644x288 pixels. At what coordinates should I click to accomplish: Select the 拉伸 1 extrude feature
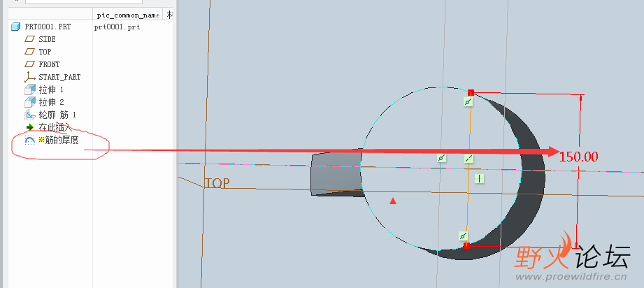click(x=51, y=89)
